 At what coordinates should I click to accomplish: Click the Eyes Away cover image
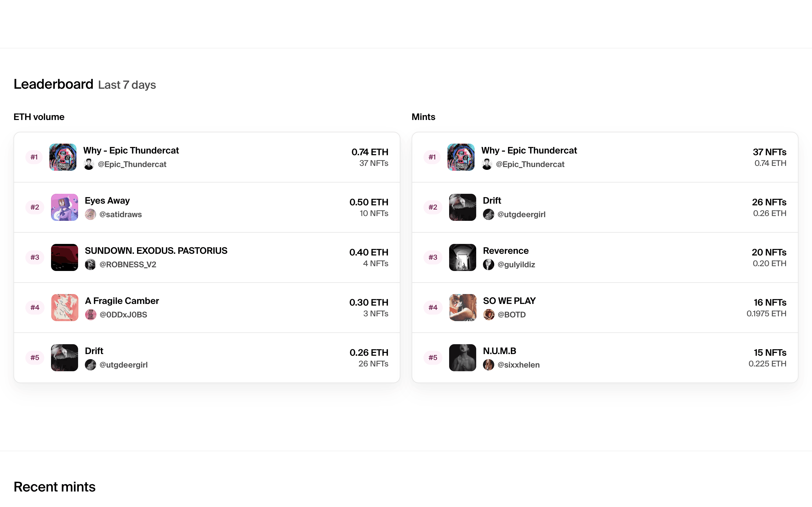pos(64,207)
